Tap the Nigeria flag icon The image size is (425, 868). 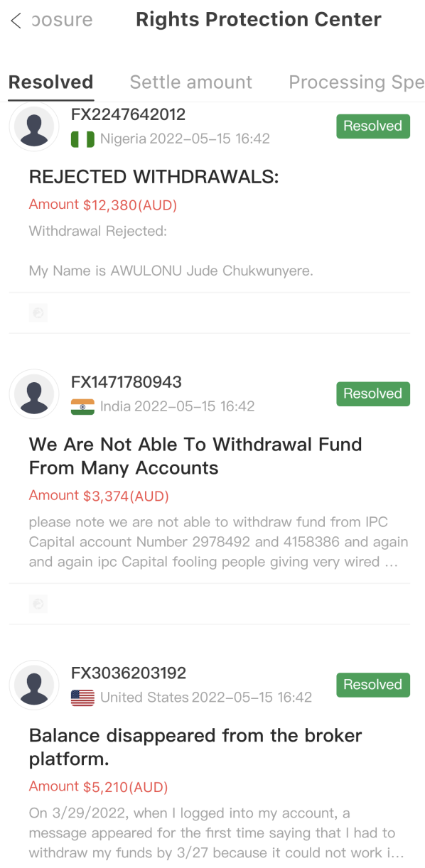point(82,139)
